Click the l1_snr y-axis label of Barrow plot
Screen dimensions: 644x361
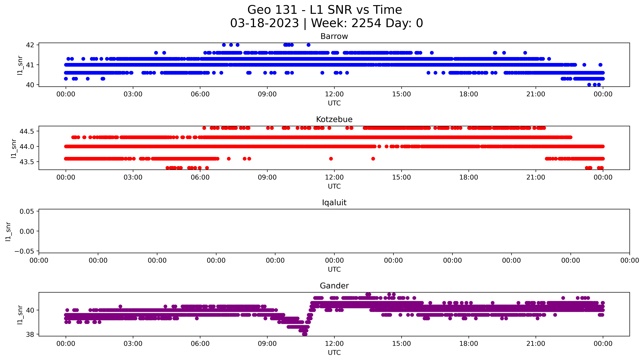20,65
